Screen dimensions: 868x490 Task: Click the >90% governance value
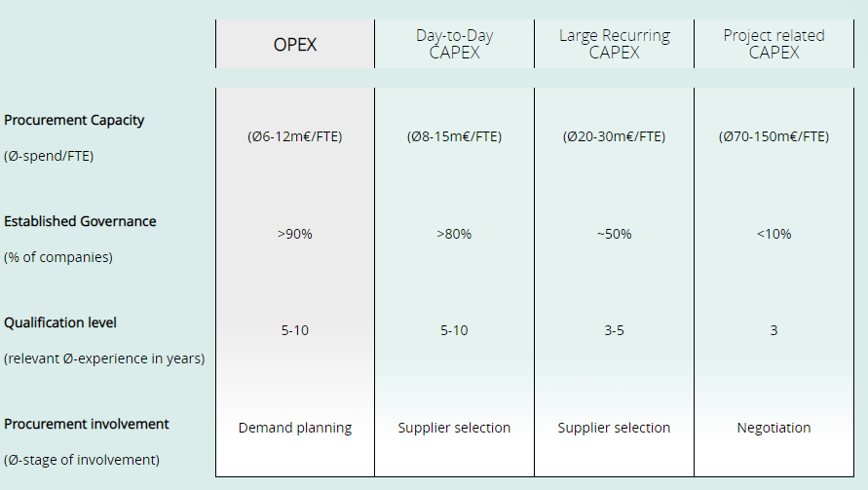[x=294, y=234]
